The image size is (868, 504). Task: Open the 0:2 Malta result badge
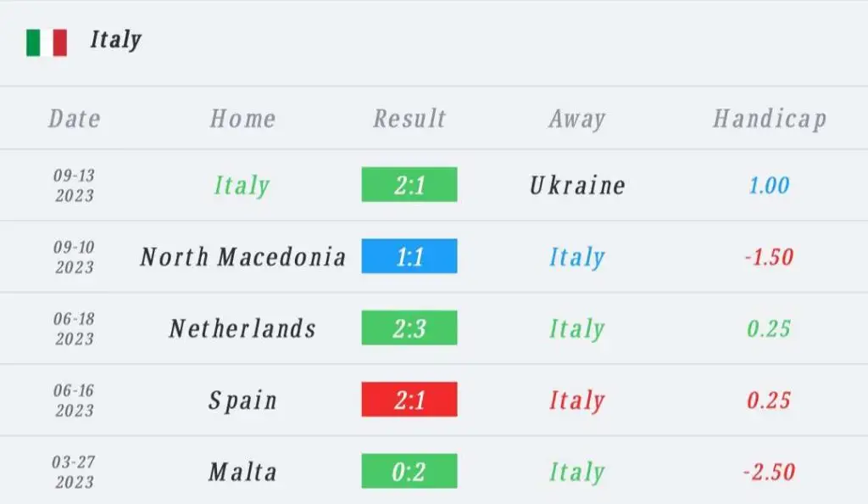click(x=409, y=471)
